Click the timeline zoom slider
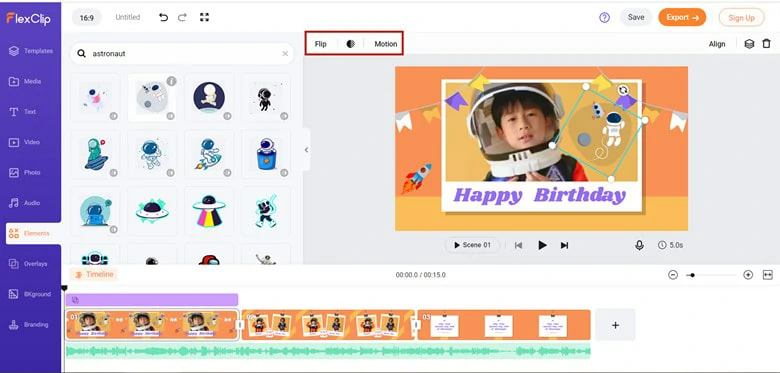This screenshot has width=780, height=373. point(710,275)
